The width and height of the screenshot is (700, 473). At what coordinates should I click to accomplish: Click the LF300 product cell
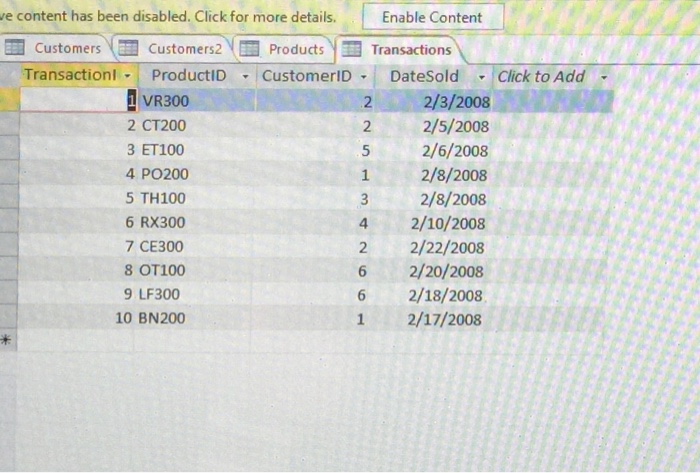pyautogui.click(x=192, y=294)
